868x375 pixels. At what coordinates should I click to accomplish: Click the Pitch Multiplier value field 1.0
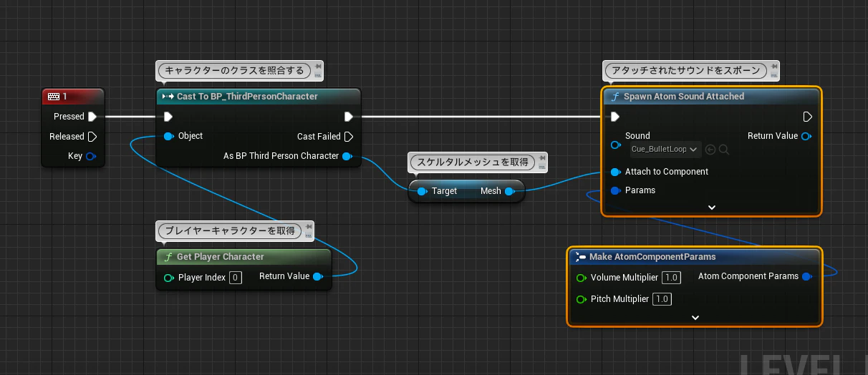(662, 299)
